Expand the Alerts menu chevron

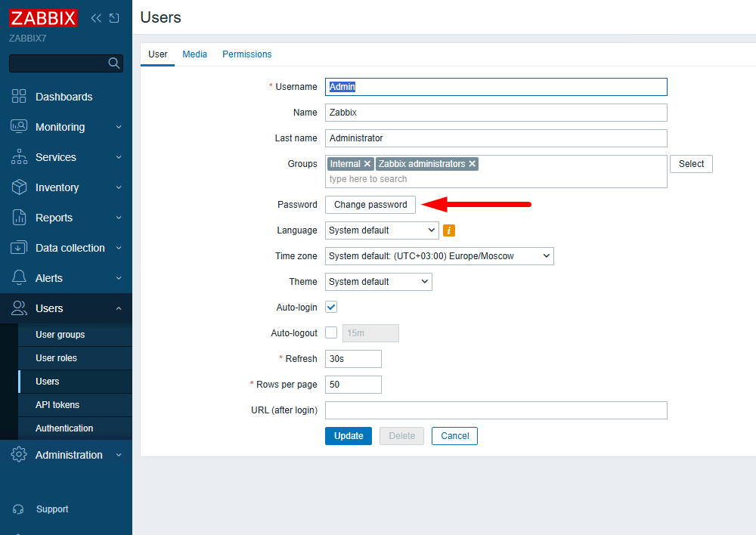119,278
